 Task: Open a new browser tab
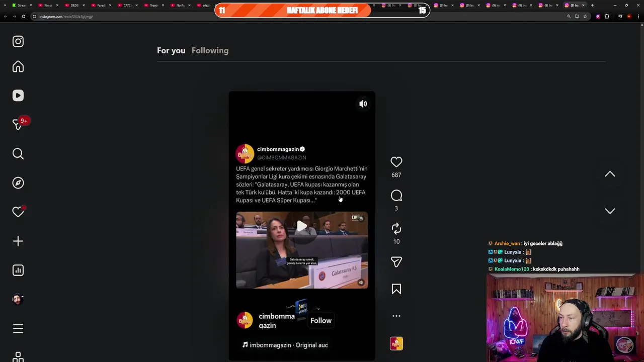[592, 5]
